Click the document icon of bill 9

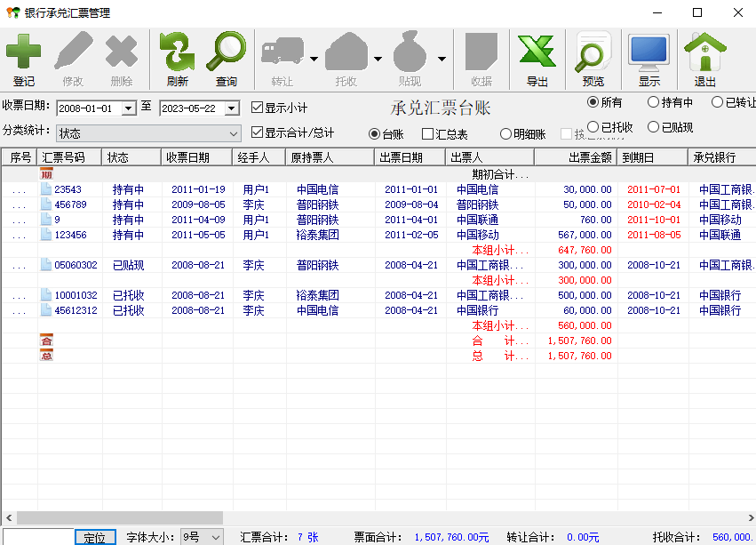tap(46, 220)
